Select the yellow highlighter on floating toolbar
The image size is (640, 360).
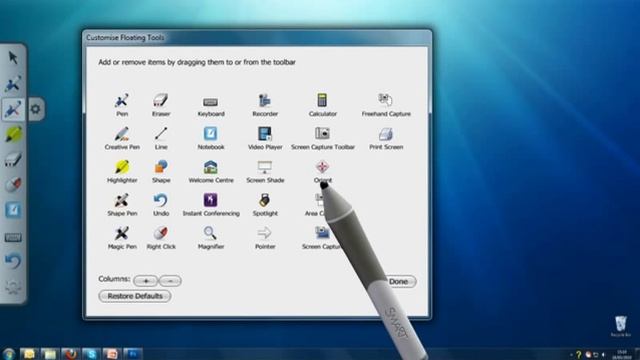(13, 134)
